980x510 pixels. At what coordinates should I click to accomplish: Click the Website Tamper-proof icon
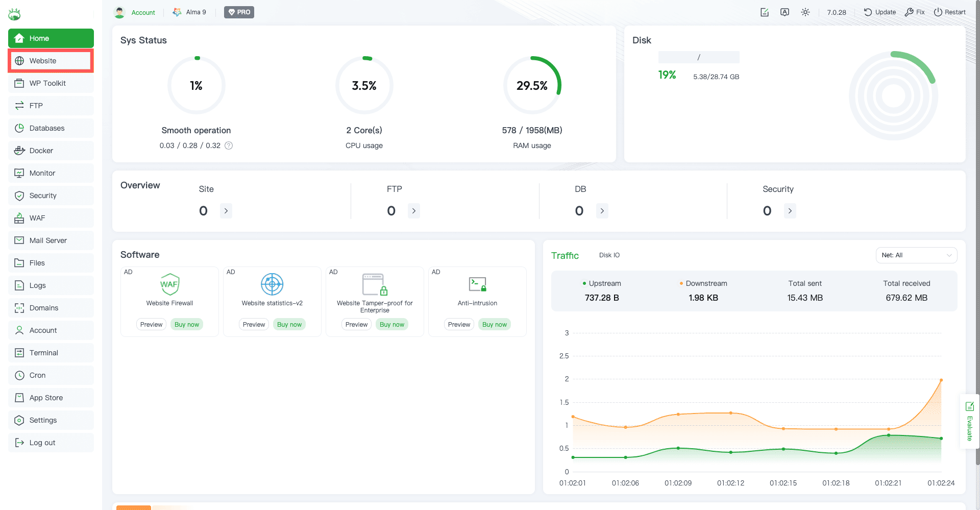pyautogui.click(x=375, y=284)
